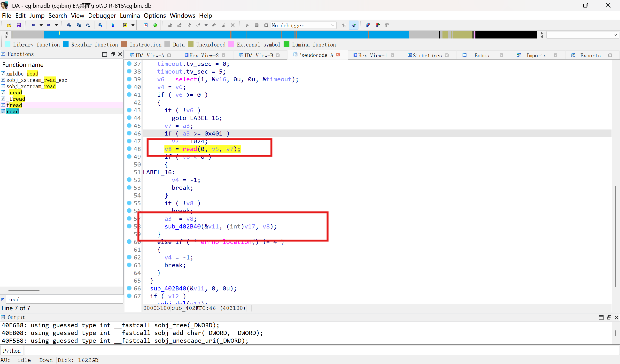Open the No debugger selection dropdown
Viewport: 620px width, 364px height.
[304, 25]
